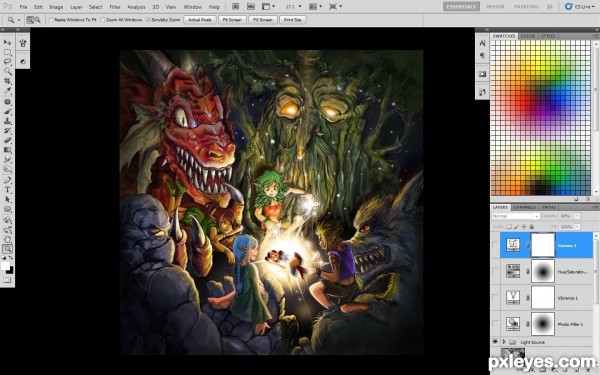Open the Analysis menu
This screenshot has width=600, height=375.
(136, 7)
